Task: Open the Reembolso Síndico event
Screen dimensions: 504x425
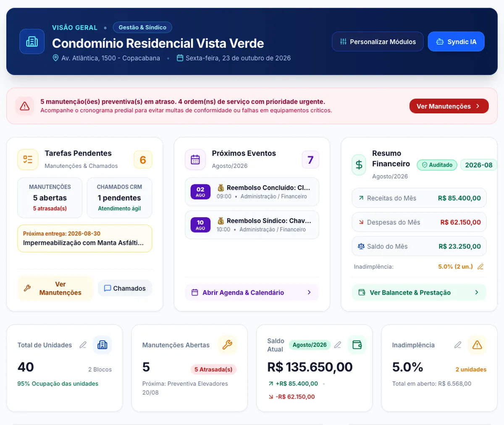Action: pyautogui.click(x=252, y=225)
